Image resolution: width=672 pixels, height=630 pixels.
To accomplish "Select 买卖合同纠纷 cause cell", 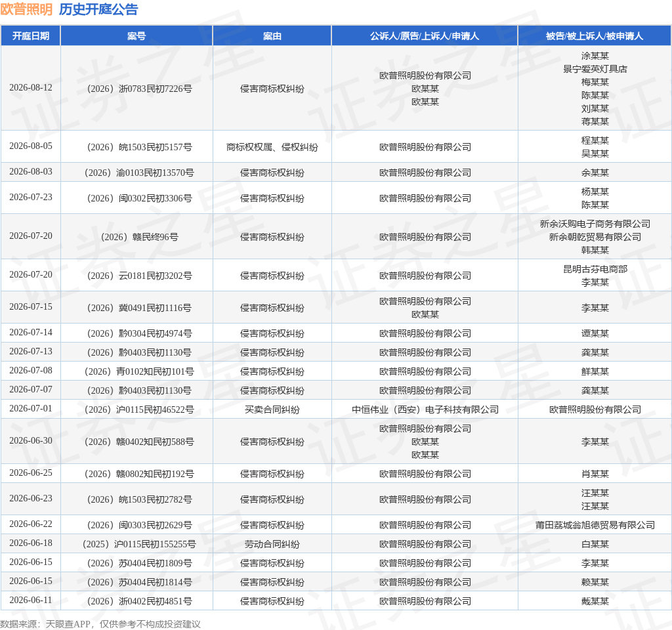I will [272, 409].
